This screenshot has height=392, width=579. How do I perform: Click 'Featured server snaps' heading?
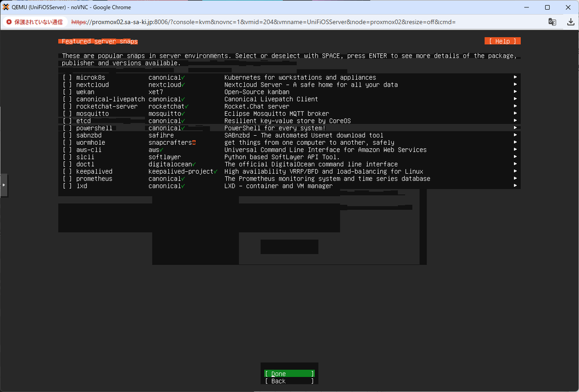click(x=100, y=41)
